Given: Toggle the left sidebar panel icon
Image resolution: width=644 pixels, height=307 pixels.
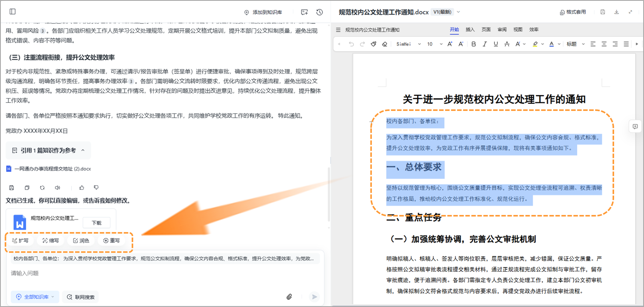Looking at the screenshot, I should click(12, 12).
